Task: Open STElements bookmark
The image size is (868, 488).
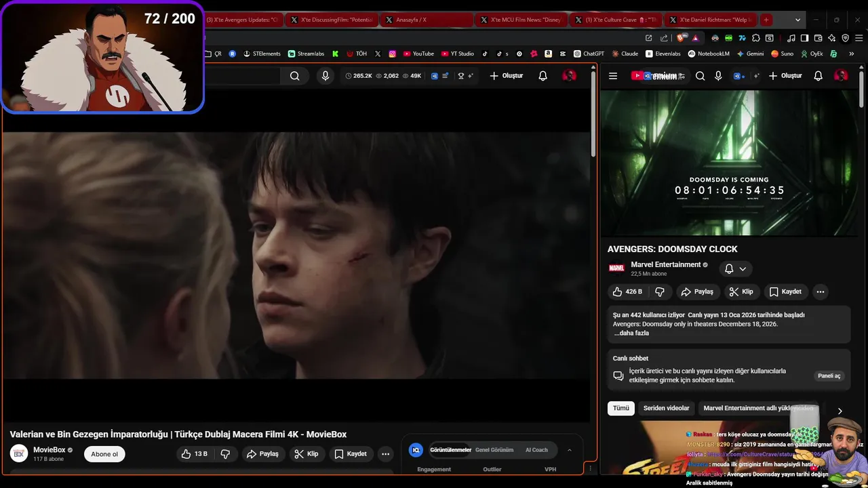Action: [262, 54]
